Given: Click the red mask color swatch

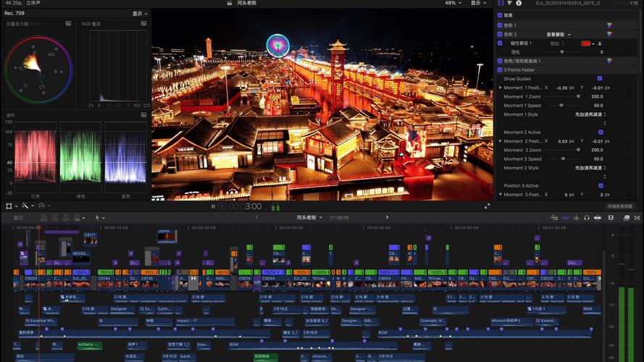Looking at the screenshot, I should click(585, 43).
